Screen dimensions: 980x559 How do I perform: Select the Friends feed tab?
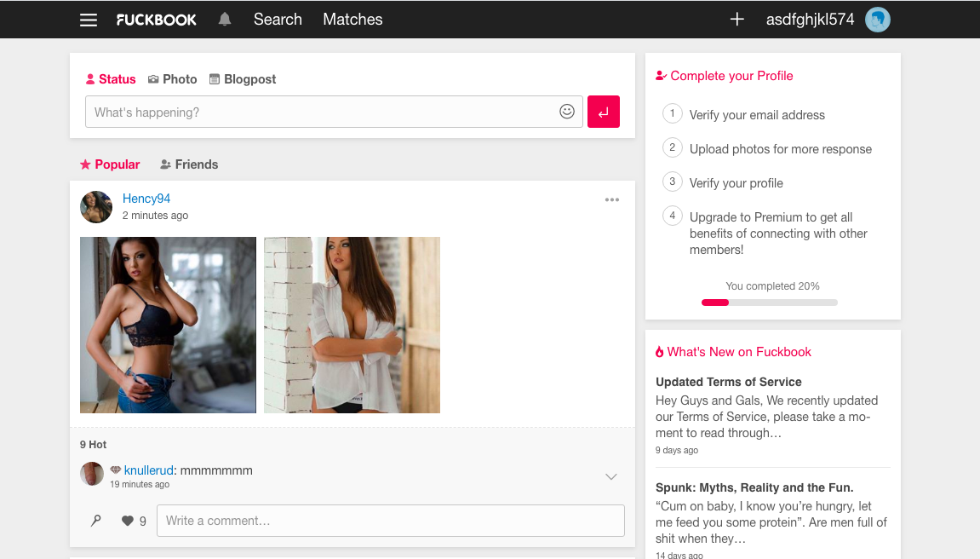[189, 164]
